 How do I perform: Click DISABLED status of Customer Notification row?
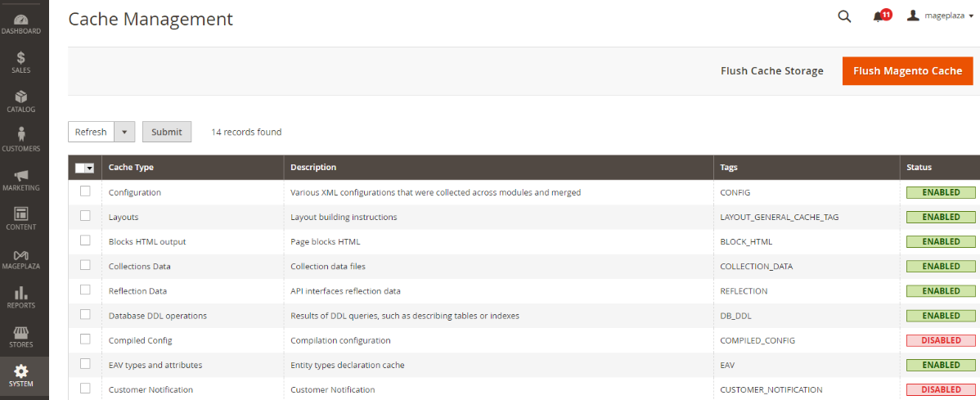click(x=941, y=389)
